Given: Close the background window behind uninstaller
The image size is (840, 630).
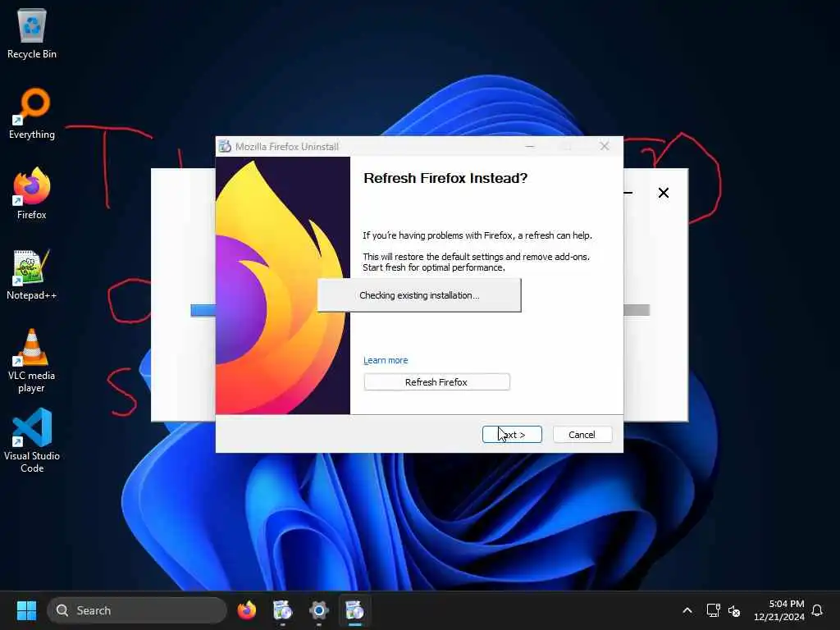Looking at the screenshot, I should point(663,193).
